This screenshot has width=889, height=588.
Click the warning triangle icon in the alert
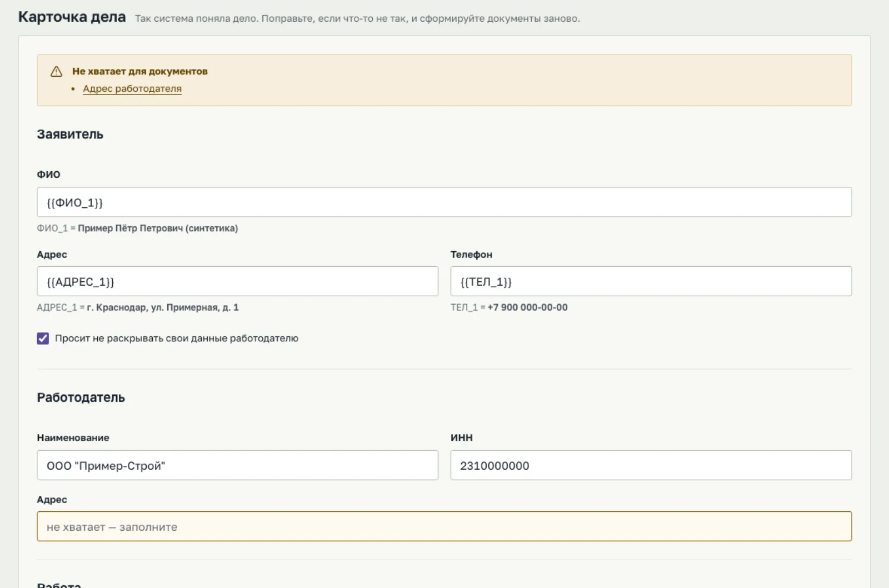[x=56, y=72]
